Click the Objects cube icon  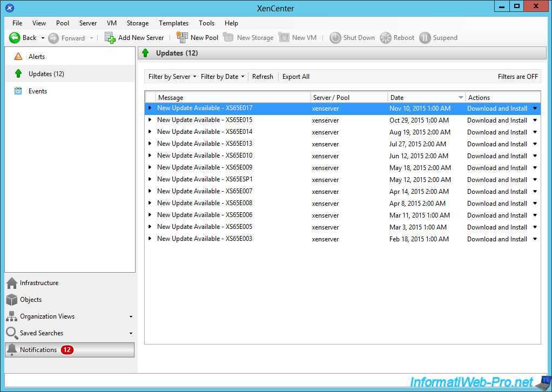pyautogui.click(x=12, y=300)
